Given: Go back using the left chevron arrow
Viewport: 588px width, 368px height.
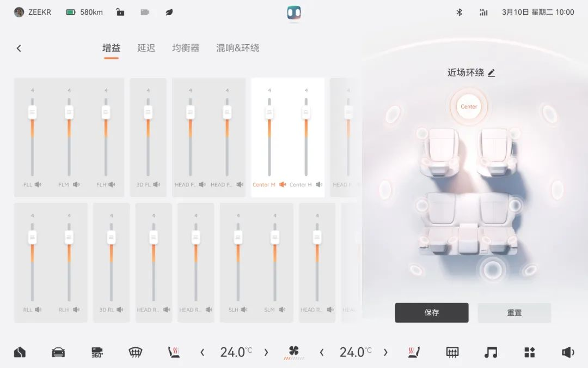Looking at the screenshot, I should click(19, 48).
